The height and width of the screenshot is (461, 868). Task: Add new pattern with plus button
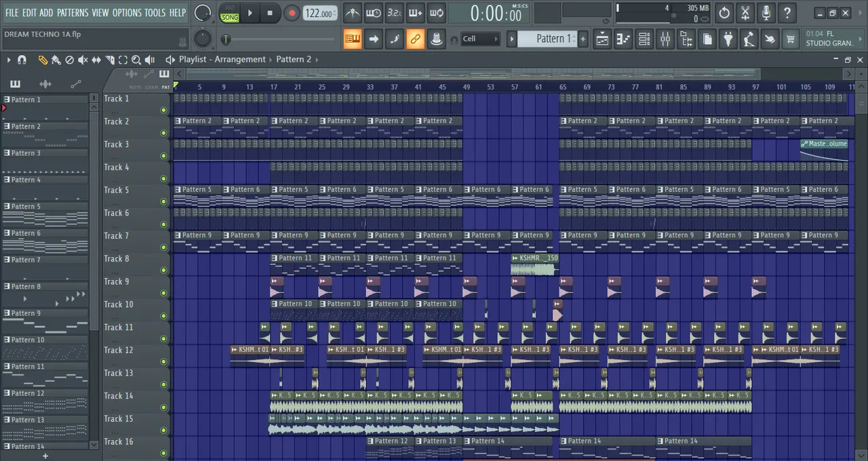583,39
